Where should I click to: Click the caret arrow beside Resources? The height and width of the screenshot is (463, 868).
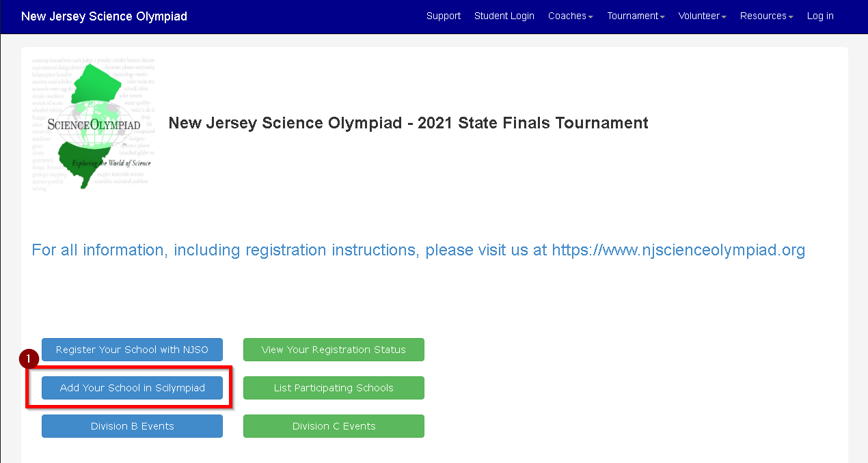tap(791, 17)
